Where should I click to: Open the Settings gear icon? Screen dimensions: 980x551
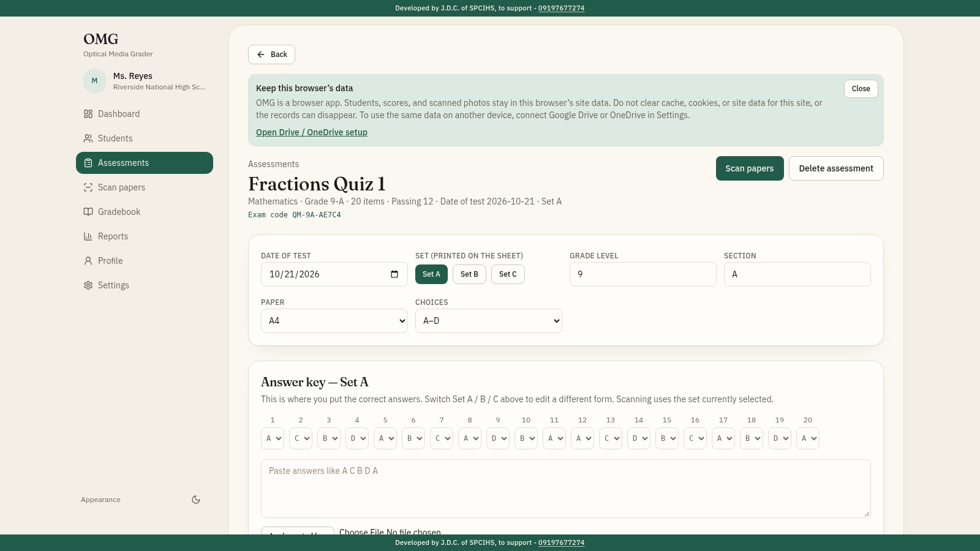coord(88,285)
